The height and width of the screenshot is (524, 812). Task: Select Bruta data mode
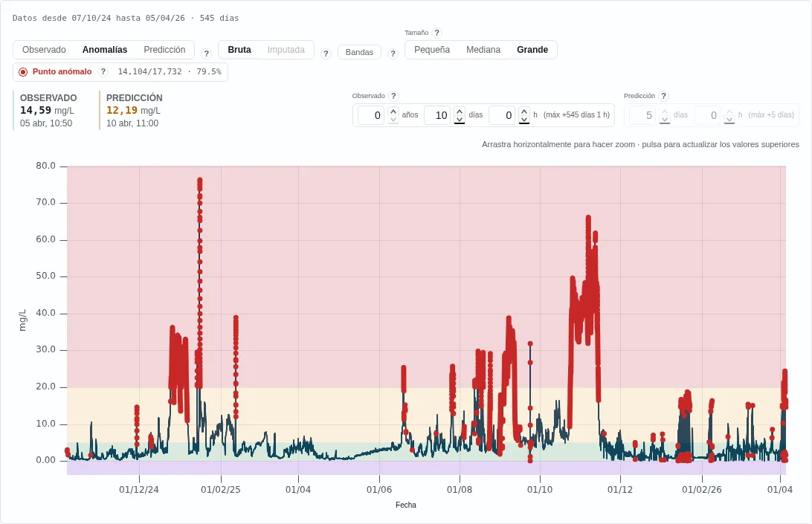coord(239,50)
